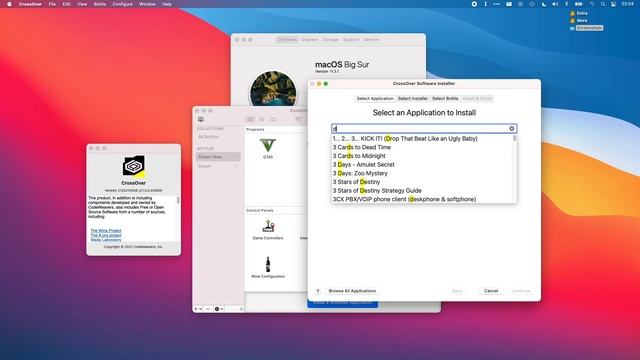Switch to icon view in CrossOver toolbar

coord(250,119)
